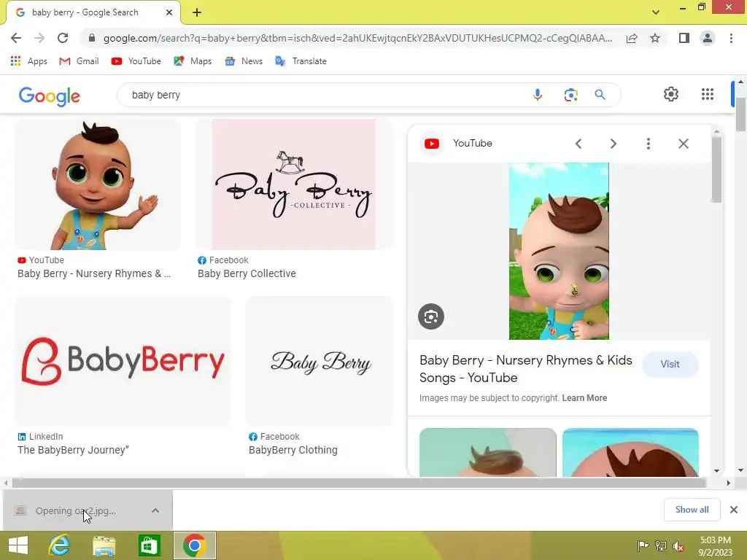
Task: Open the Chrome profile avatar icon
Action: (708, 38)
